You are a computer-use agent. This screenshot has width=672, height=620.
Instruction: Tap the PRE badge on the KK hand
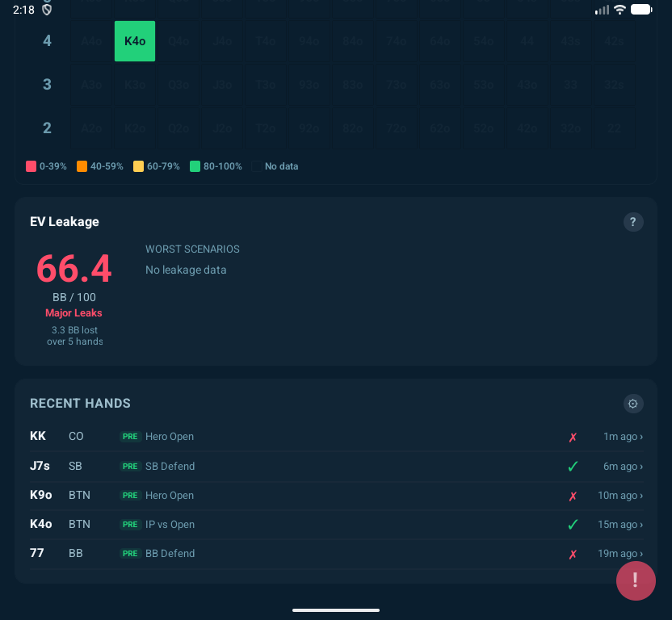click(x=130, y=437)
